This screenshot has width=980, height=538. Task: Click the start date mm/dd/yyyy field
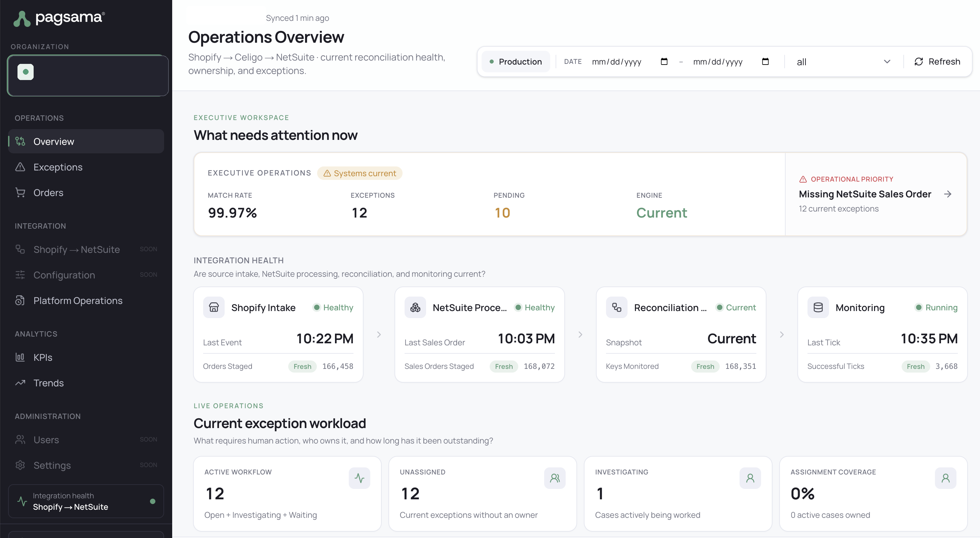click(630, 62)
